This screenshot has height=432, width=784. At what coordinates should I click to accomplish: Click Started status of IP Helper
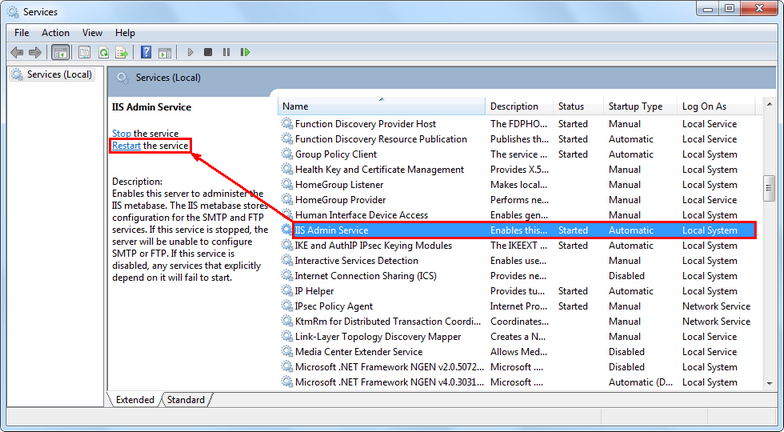[x=573, y=290]
